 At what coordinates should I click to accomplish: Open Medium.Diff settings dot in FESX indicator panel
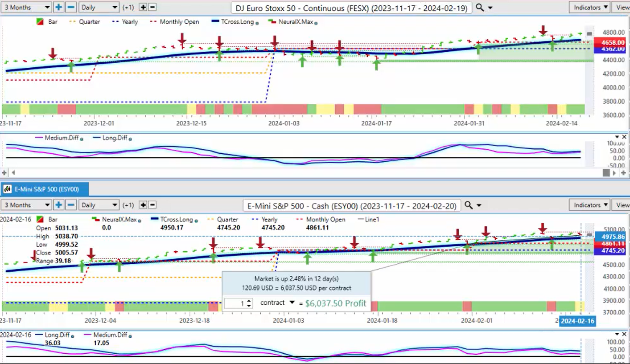coord(82,139)
